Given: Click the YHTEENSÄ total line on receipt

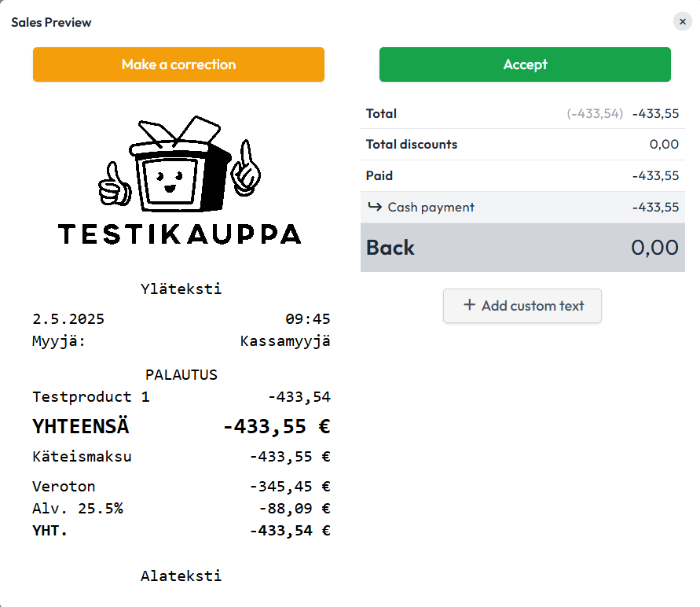Looking at the screenshot, I should [181, 426].
